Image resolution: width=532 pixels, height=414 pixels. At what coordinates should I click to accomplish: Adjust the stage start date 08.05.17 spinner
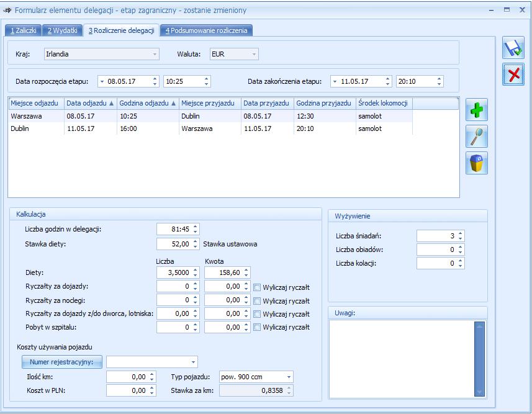point(155,81)
